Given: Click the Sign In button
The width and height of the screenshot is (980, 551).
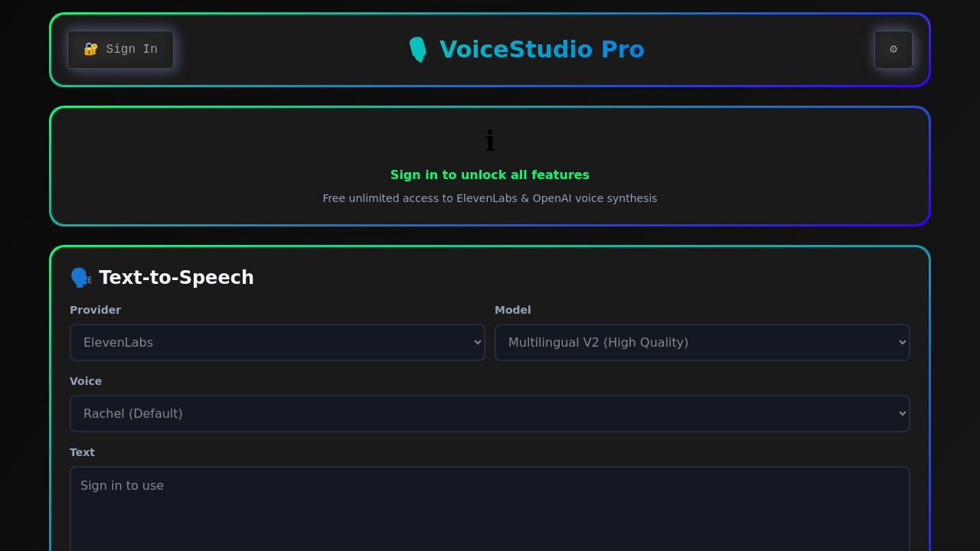Looking at the screenshot, I should coord(120,50).
